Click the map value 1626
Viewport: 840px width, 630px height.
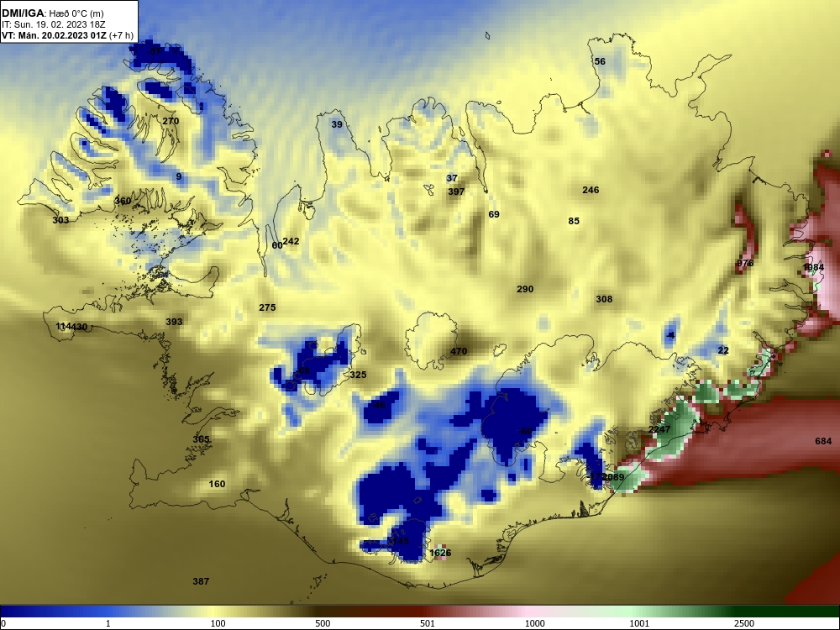[440, 553]
